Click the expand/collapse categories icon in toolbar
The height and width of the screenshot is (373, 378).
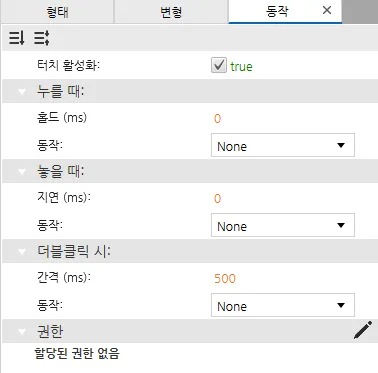click(x=42, y=38)
